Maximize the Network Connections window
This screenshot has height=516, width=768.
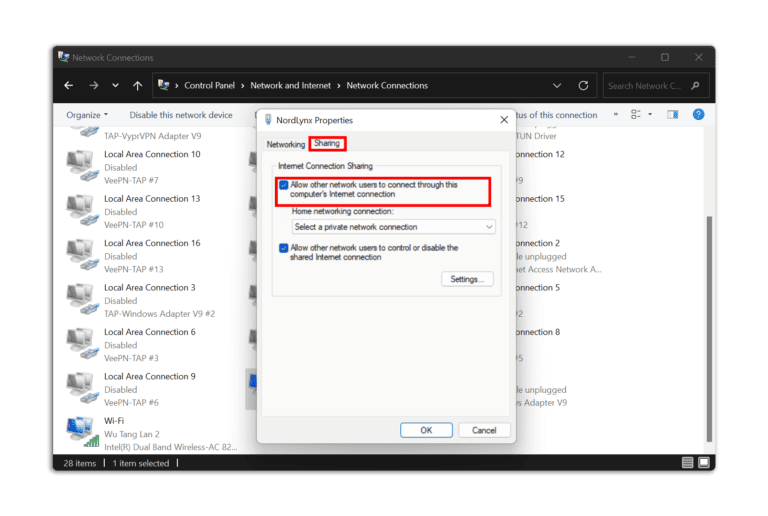[665, 57]
